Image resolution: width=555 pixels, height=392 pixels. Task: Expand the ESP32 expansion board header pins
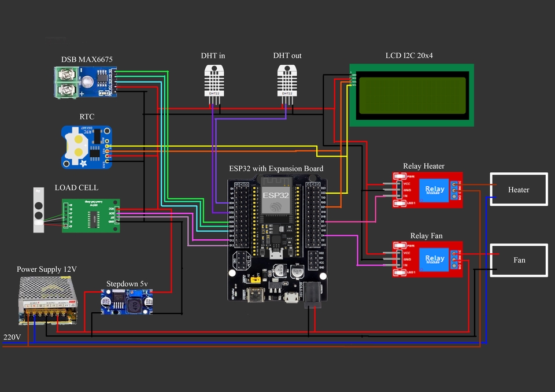pyautogui.click(x=243, y=214)
